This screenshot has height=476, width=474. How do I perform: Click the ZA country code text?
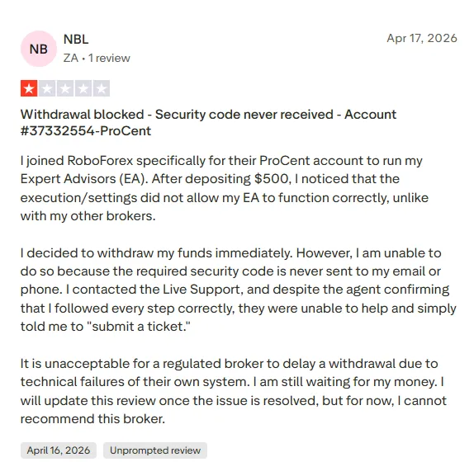tap(71, 58)
